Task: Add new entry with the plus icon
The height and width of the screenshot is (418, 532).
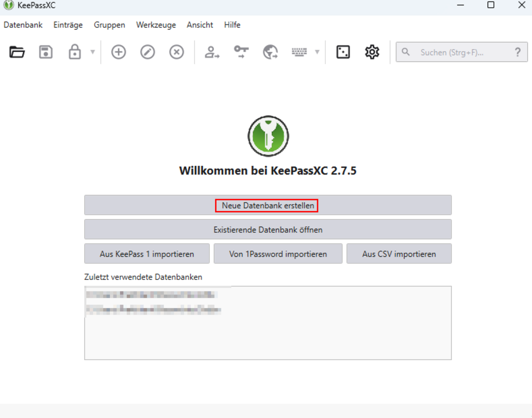Action: (118, 52)
